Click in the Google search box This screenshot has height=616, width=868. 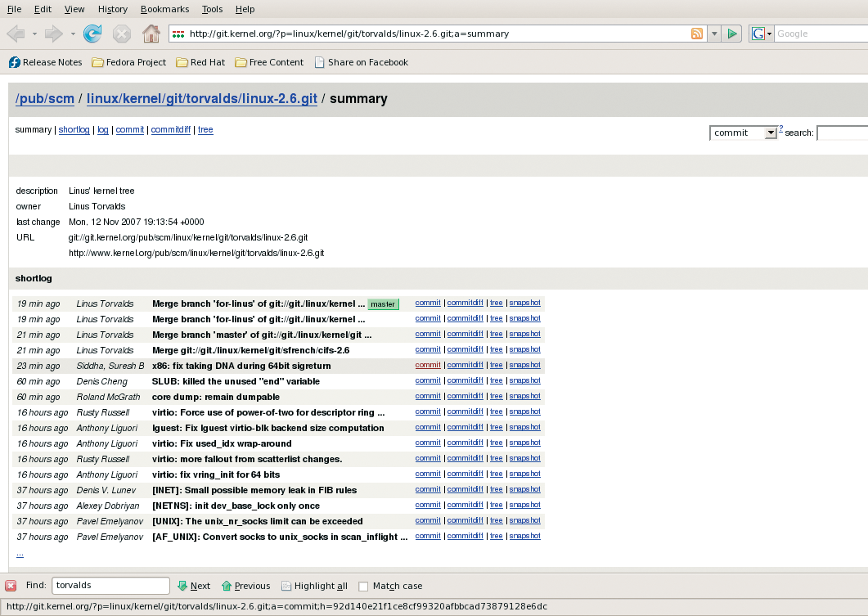pyautogui.click(x=821, y=34)
